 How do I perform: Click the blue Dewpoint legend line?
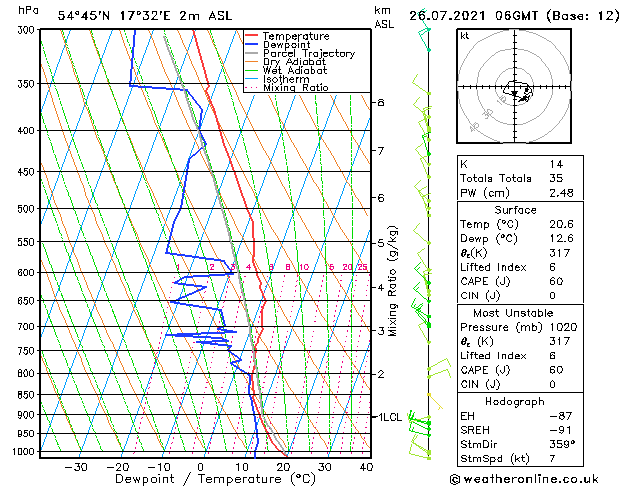point(255,45)
